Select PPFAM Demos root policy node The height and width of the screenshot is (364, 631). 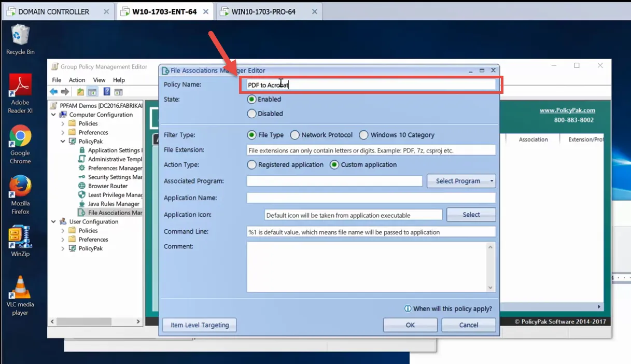point(96,105)
